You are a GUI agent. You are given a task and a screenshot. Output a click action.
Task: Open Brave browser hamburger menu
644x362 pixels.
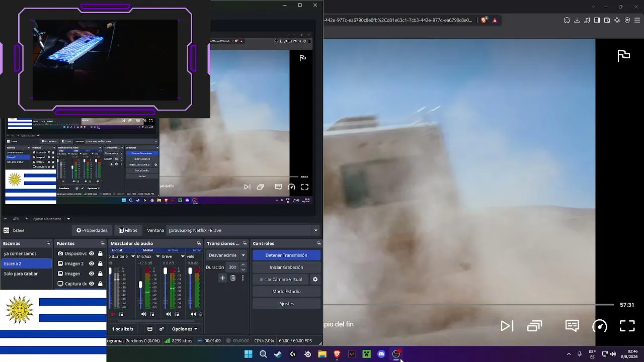637,20
